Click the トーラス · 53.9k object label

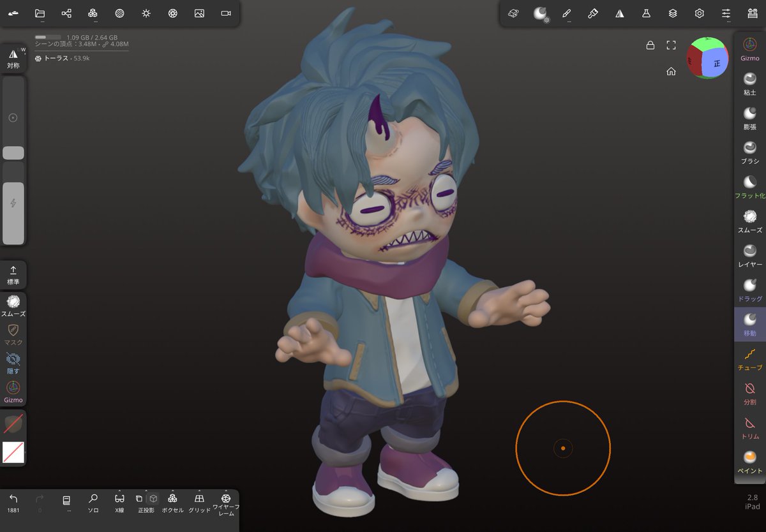(62, 58)
